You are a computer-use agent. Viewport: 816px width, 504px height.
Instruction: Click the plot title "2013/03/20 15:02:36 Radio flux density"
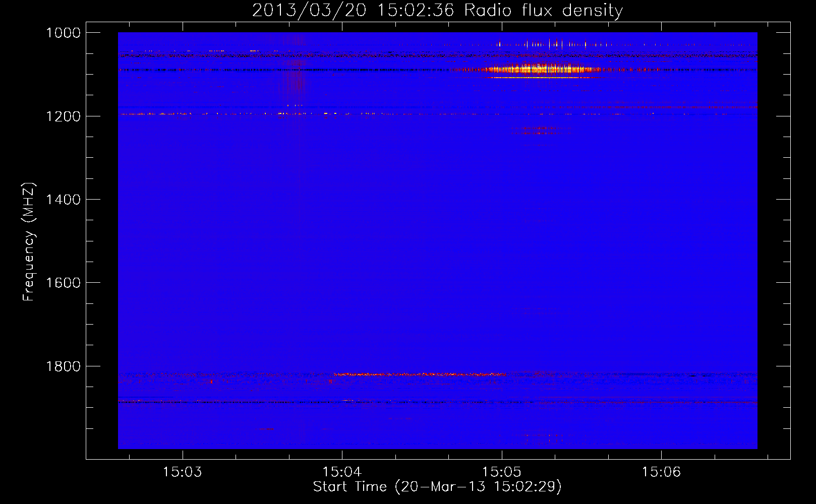[x=437, y=10]
